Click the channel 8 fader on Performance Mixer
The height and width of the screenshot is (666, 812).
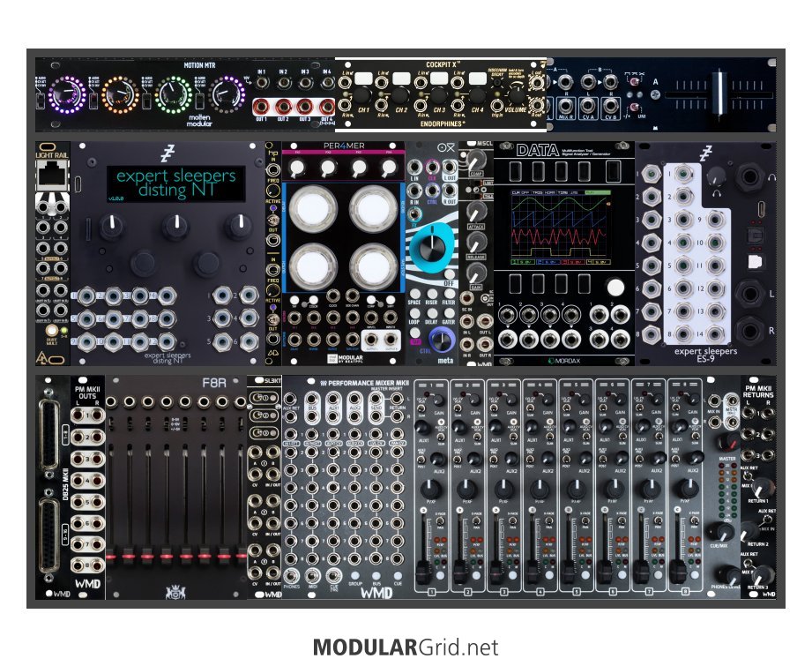677,573
